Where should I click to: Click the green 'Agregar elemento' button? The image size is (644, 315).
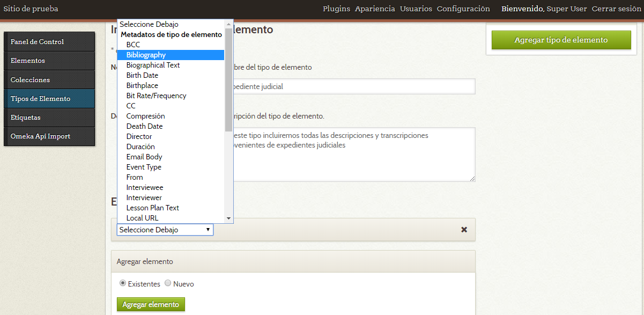pos(151,304)
